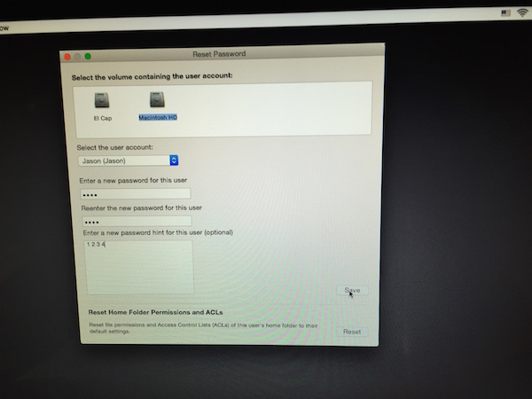This screenshot has width=532, height=399.
Task: Click 'Select the user account:' label
Action: [x=114, y=147]
